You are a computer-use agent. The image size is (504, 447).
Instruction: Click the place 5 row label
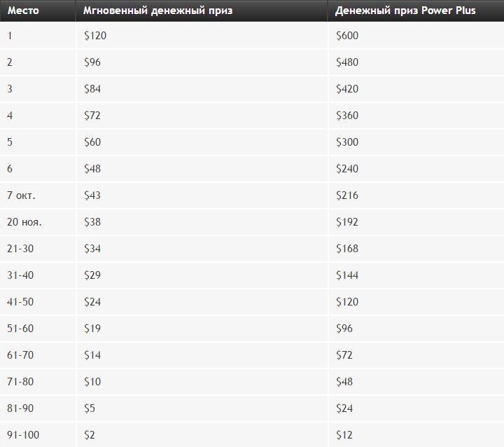(x=10, y=142)
